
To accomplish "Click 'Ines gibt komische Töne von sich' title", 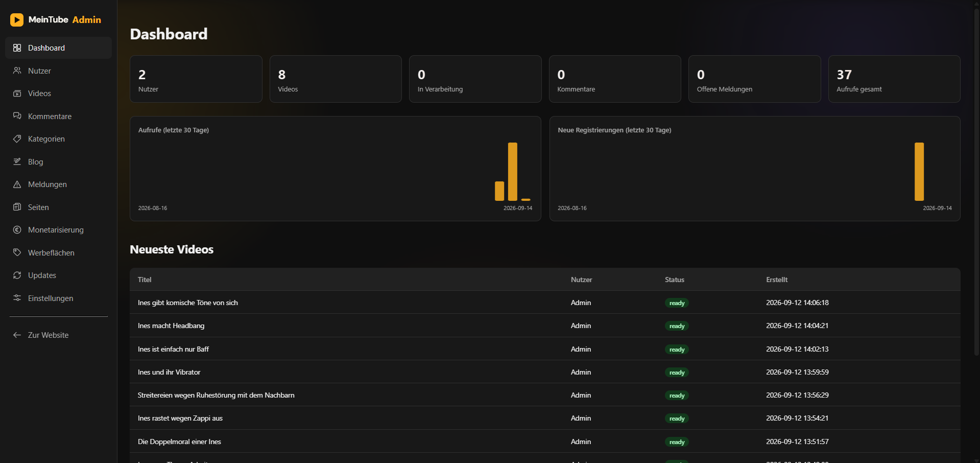I will (x=188, y=303).
